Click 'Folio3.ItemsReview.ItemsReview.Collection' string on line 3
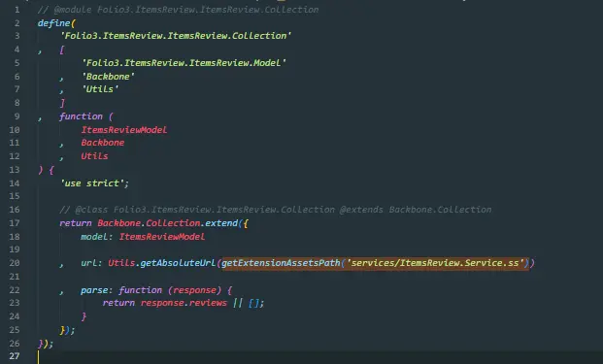603x364 pixels. [x=176, y=36]
